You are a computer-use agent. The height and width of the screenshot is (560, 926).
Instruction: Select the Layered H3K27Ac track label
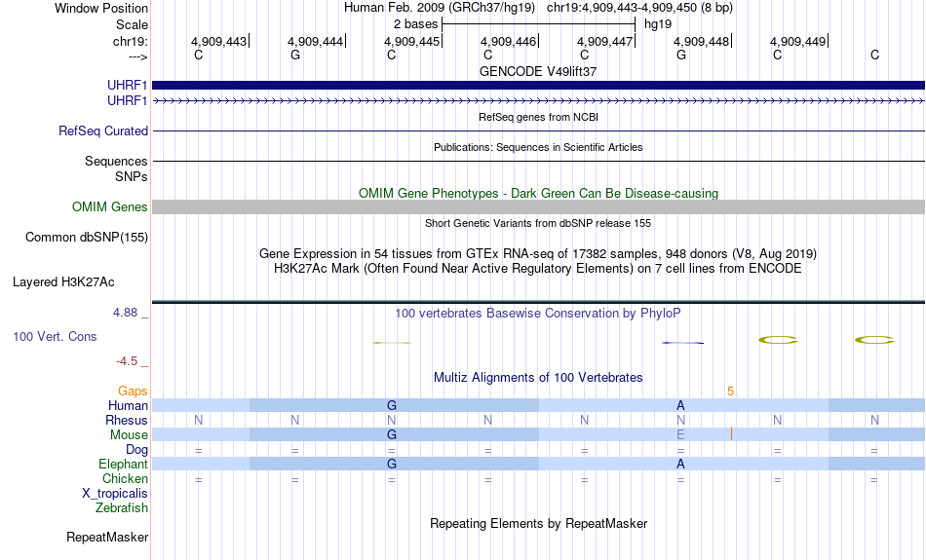[x=63, y=282]
